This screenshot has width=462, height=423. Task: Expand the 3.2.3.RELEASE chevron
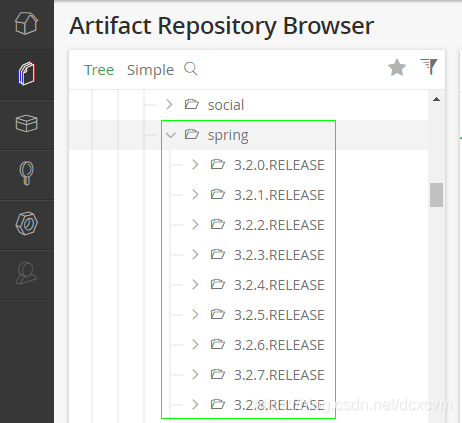pos(195,255)
